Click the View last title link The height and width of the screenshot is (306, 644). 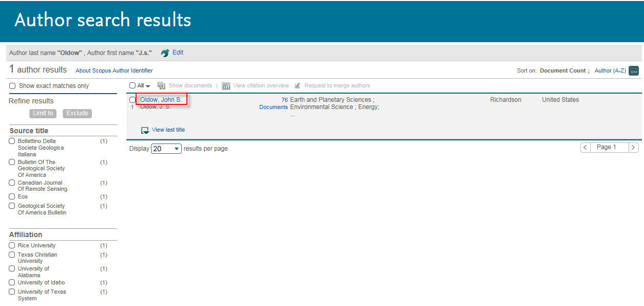coord(168,130)
